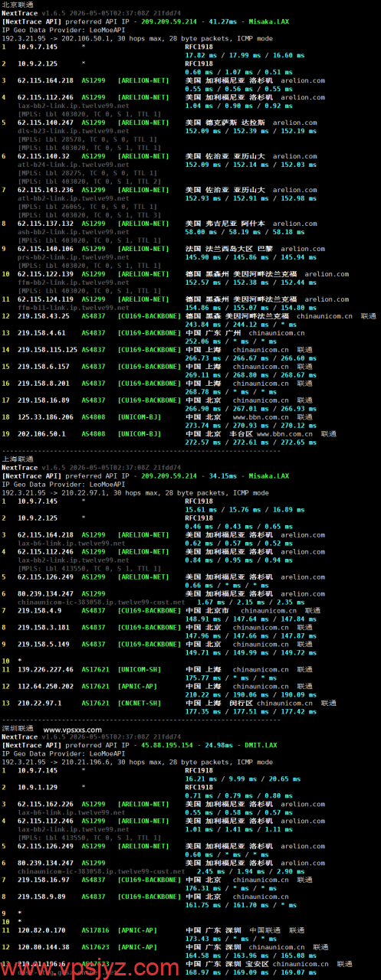Click location text 中国 上海 闵行区
This screenshot has width=381, height=980.
click(219, 703)
